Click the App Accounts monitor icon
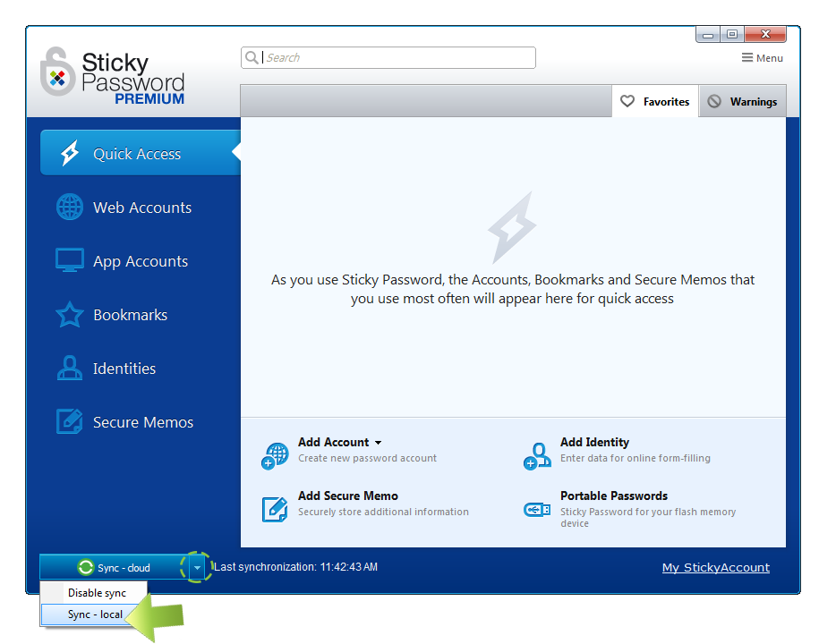 [x=70, y=260]
